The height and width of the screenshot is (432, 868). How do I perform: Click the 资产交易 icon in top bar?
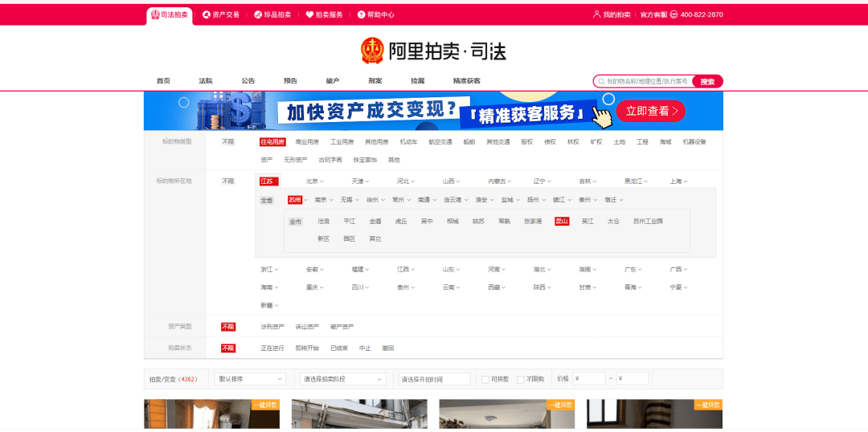tap(207, 14)
